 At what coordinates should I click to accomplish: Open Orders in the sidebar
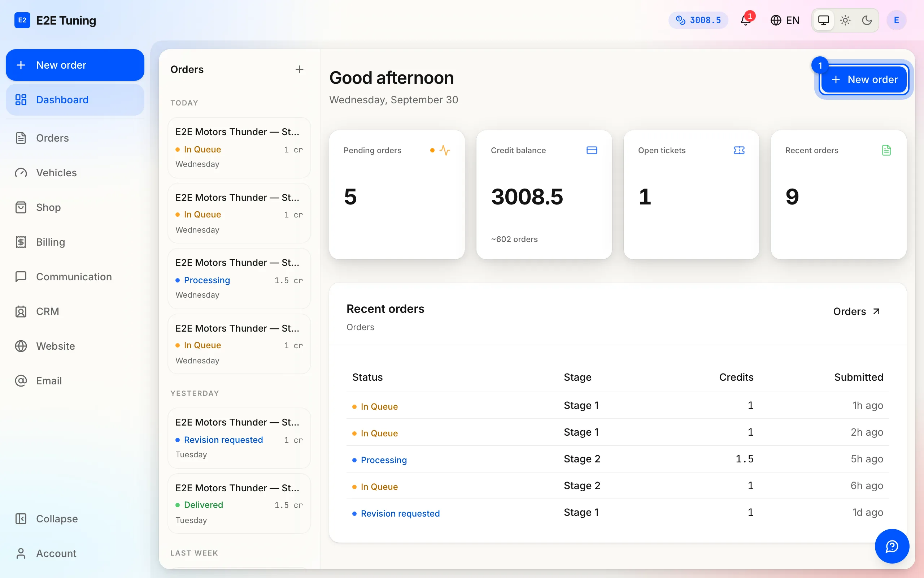(x=75, y=138)
